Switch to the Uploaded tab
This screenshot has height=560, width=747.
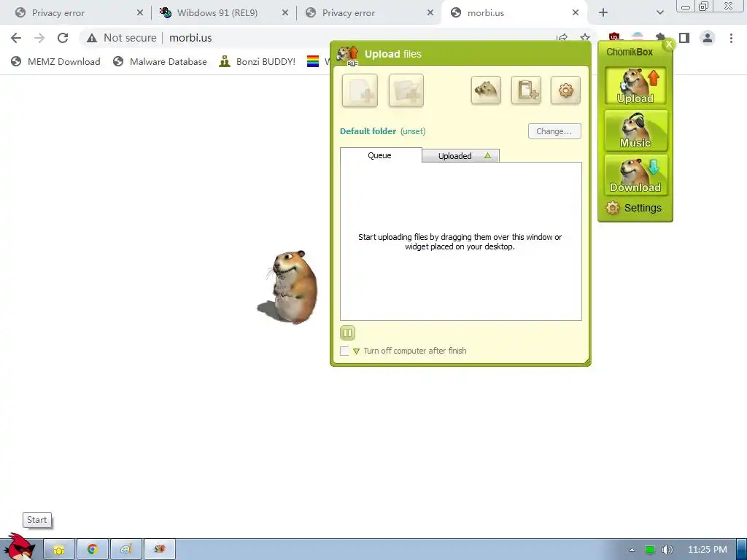click(461, 156)
